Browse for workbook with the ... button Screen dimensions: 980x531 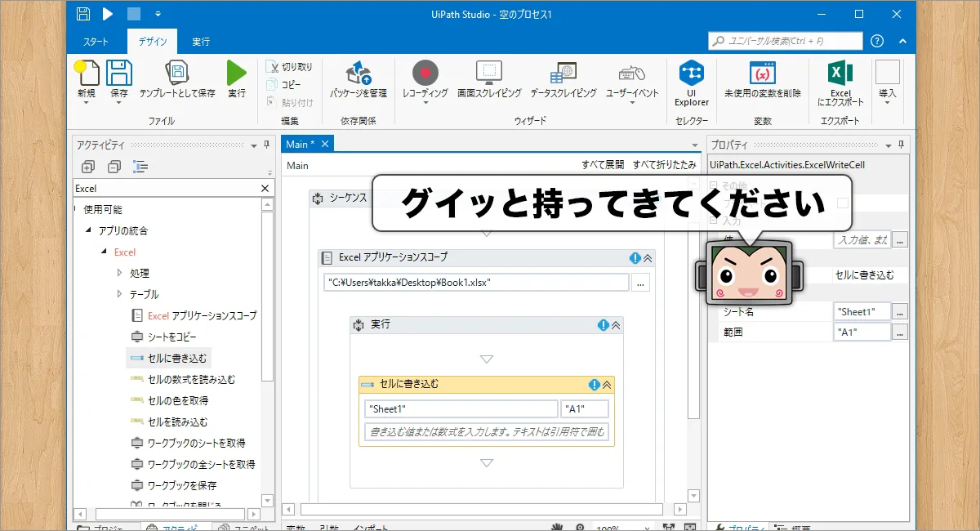pos(641,282)
